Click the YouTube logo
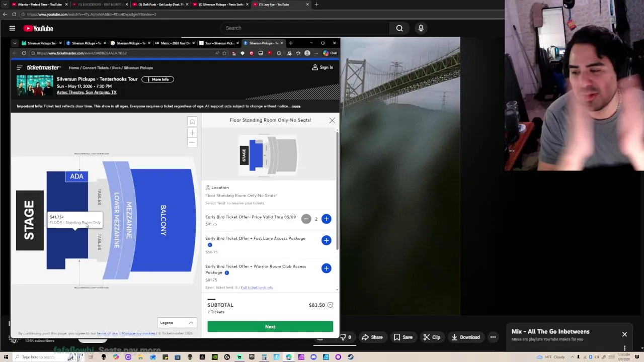644x362 pixels. (x=38, y=29)
